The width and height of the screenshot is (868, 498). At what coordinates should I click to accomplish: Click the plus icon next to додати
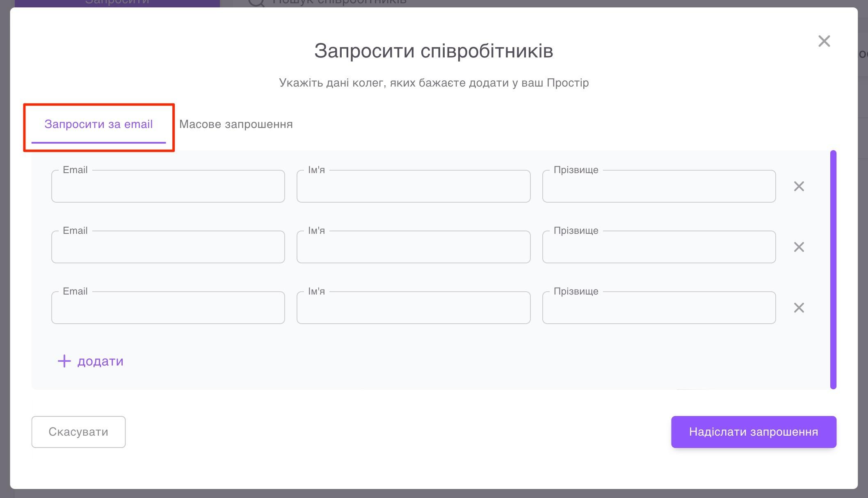[64, 361]
